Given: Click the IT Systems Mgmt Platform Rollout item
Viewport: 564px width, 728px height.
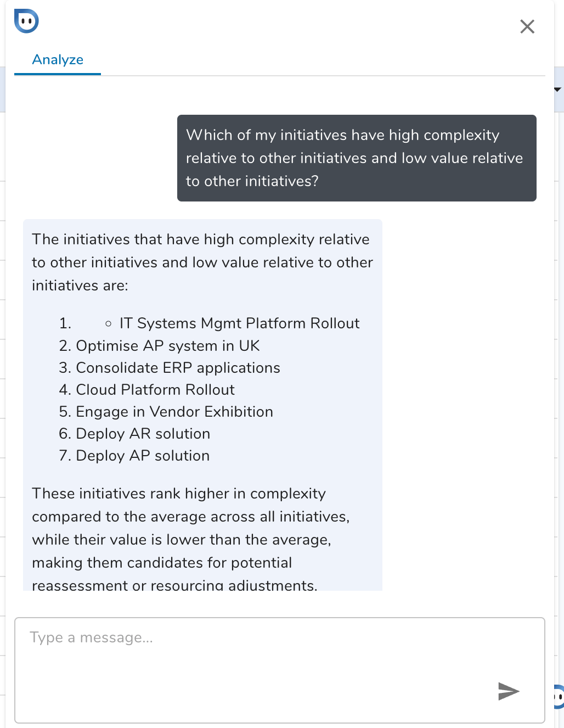Looking at the screenshot, I should (239, 323).
